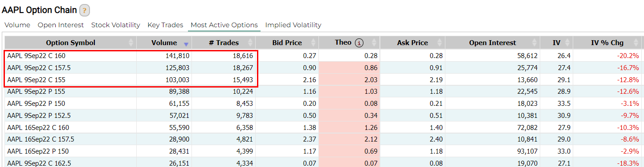
Task: Click sort arrows in IV column header
Action: [568, 43]
